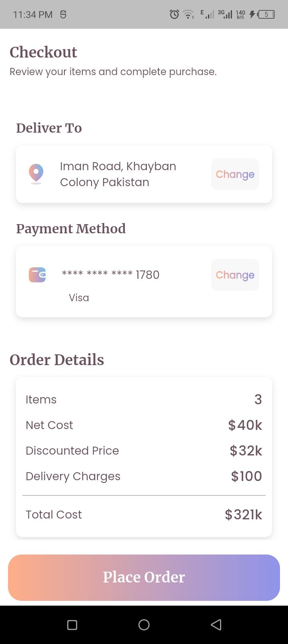Image resolution: width=288 pixels, height=644 pixels.
Task: Tap the Total Cost amount $321k
Action: coord(243,515)
